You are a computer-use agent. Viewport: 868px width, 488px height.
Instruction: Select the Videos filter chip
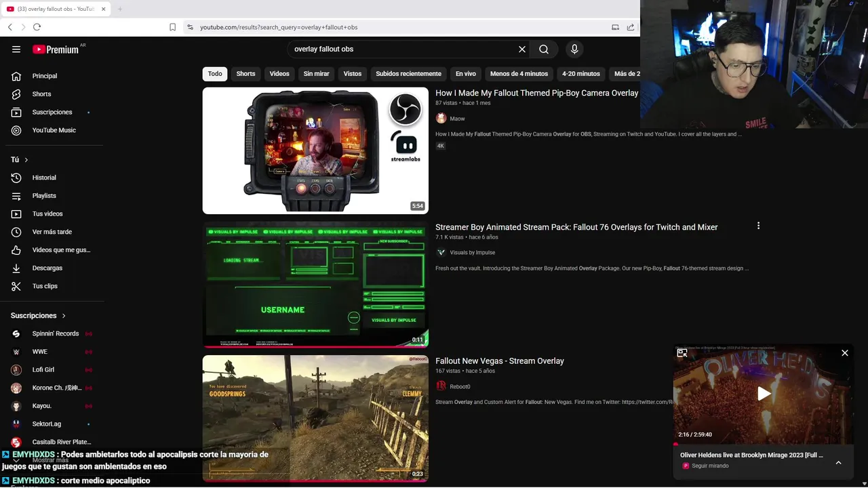(279, 74)
